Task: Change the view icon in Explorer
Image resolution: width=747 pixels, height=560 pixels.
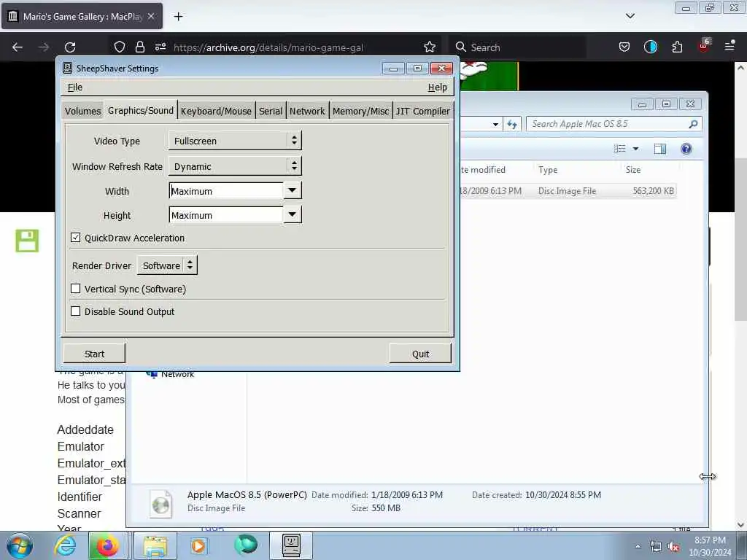Action: coord(620,149)
